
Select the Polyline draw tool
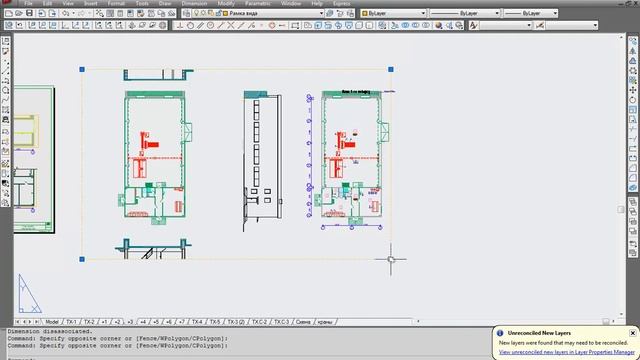pyautogui.click(x=5, y=80)
